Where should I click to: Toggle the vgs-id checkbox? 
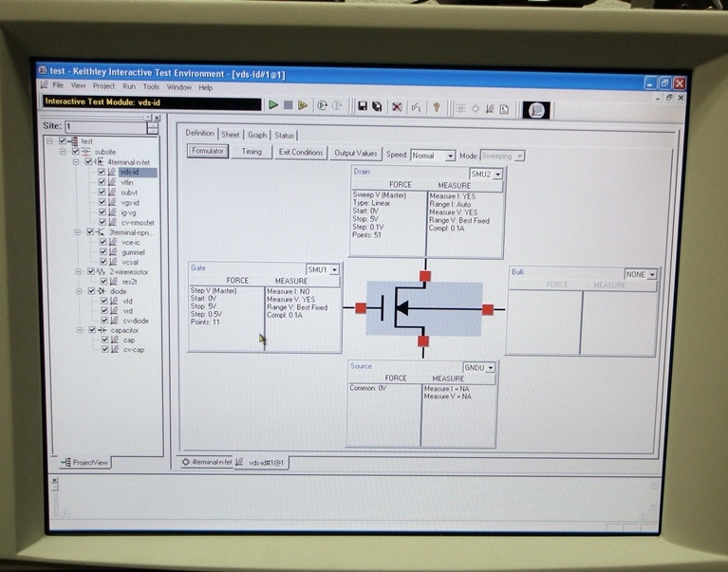click(x=103, y=202)
